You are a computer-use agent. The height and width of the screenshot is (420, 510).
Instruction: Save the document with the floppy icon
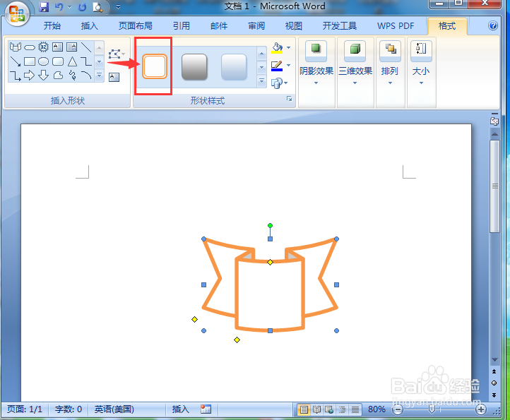[x=44, y=7]
